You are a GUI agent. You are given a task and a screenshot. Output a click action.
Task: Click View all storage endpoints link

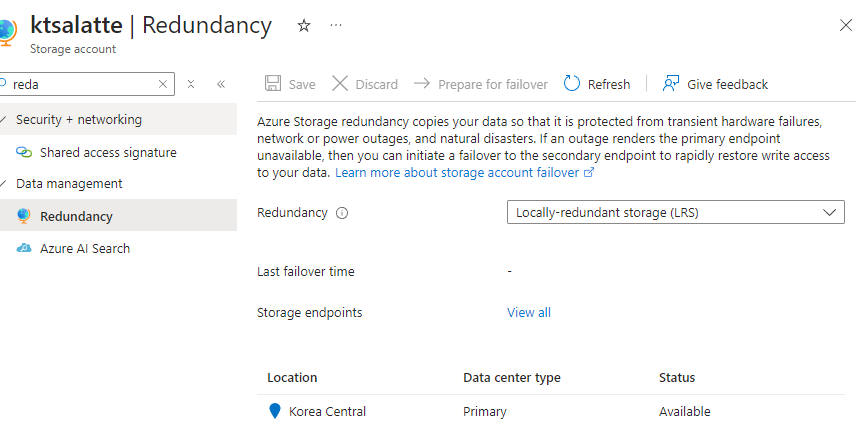point(528,313)
